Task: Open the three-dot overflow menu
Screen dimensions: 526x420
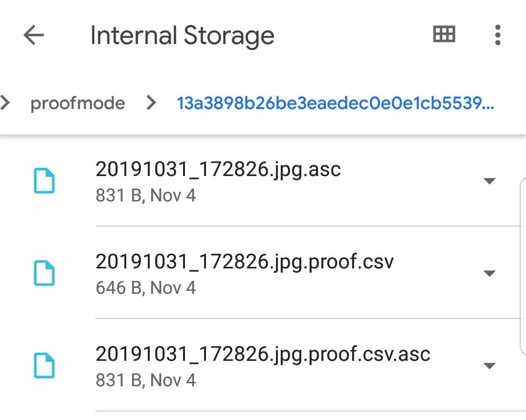Action: click(498, 35)
